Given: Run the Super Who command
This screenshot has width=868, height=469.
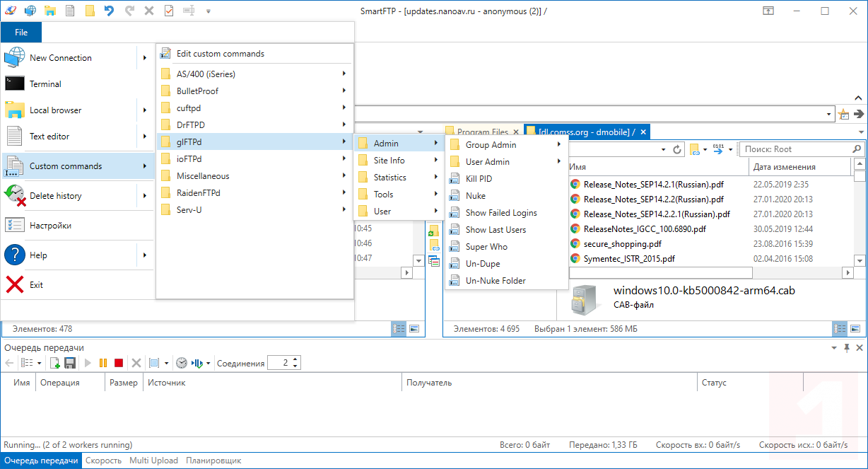Looking at the screenshot, I should [506, 247].
